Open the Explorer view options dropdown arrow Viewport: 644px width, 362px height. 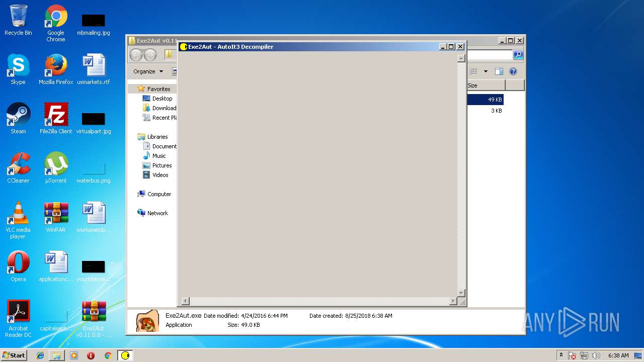tap(486, 71)
